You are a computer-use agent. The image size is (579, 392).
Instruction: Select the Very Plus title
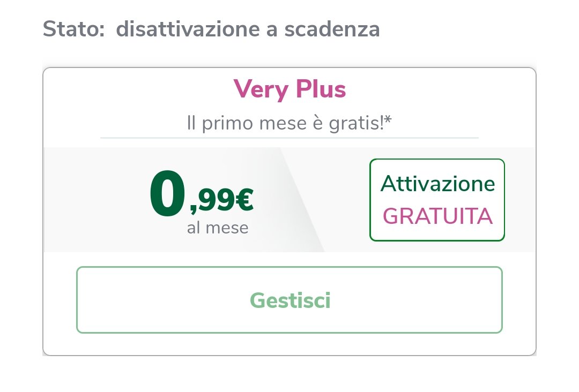289,89
